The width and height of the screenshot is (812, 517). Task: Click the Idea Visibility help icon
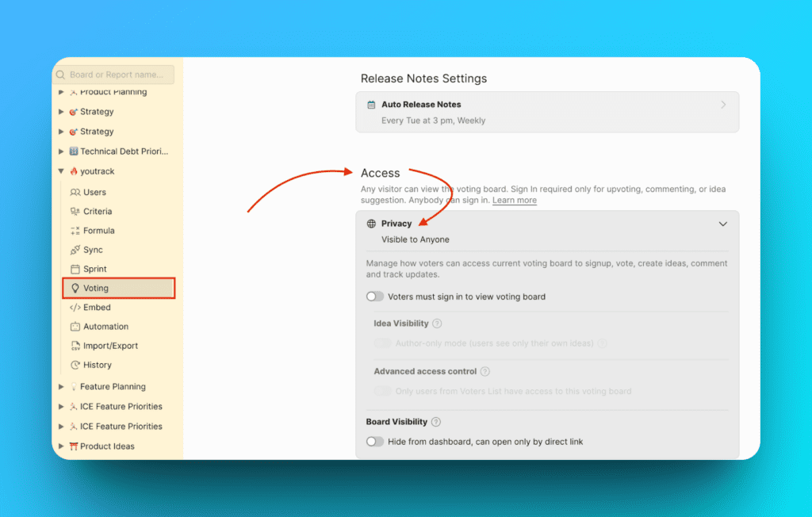coord(437,324)
